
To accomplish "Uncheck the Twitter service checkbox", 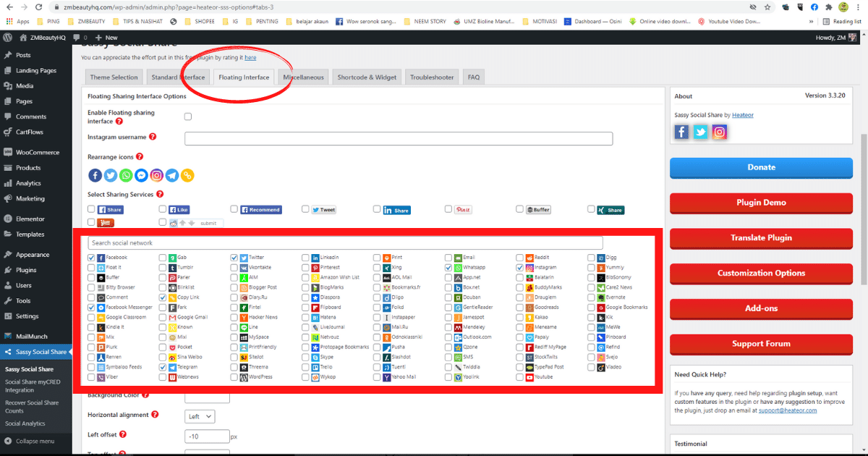I will point(234,258).
